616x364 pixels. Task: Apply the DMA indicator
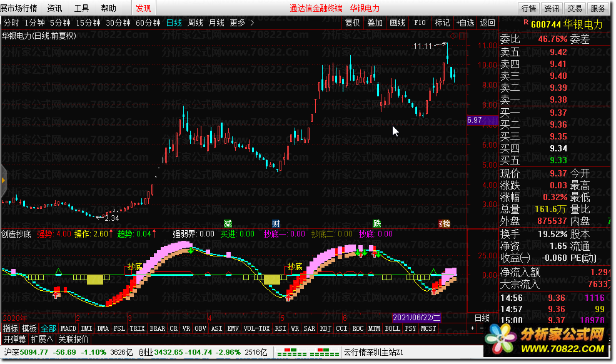(103, 328)
